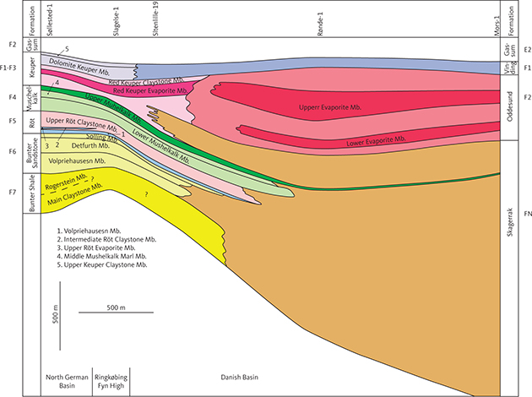Click Volpriehausesn Mb. label in the pale yellow layer
Image resolution: width=532 pixels, height=397 pixels.
(x=77, y=160)
